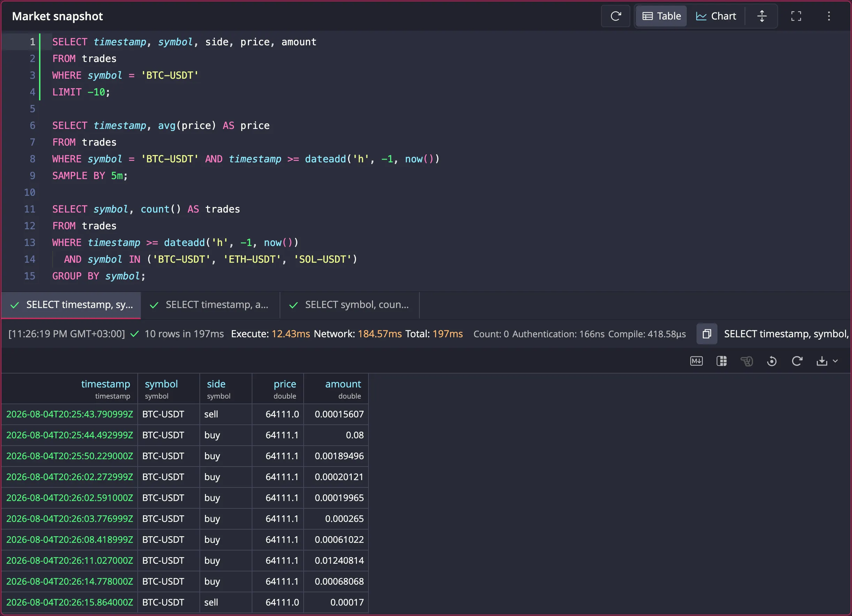Screen dimensions: 852x616
Task: Click amount cell 0.00015607
Action: pos(336,414)
